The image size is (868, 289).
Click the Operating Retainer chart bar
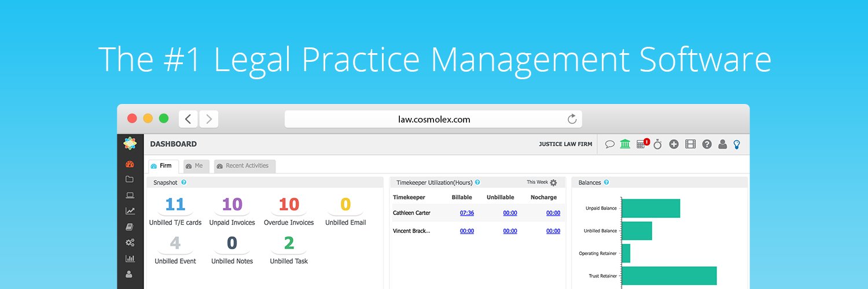[626, 253]
